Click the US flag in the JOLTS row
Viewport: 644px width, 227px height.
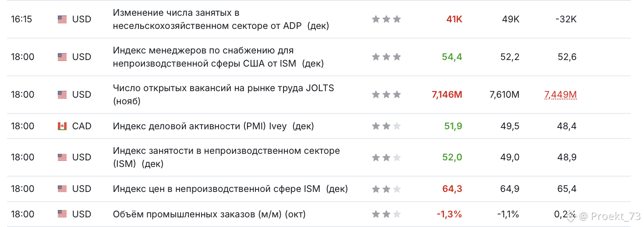click(x=62, y=95)
